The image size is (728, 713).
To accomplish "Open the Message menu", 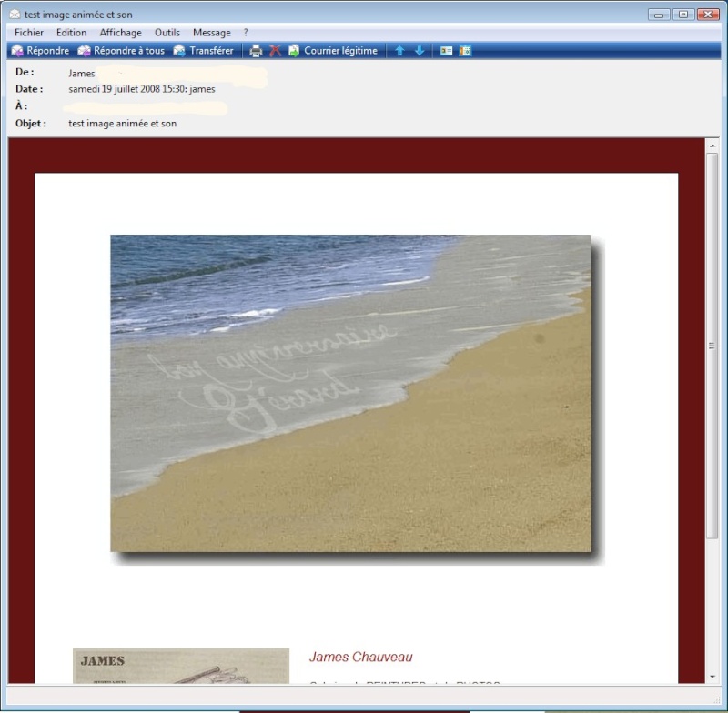I will tap(212, 33).
